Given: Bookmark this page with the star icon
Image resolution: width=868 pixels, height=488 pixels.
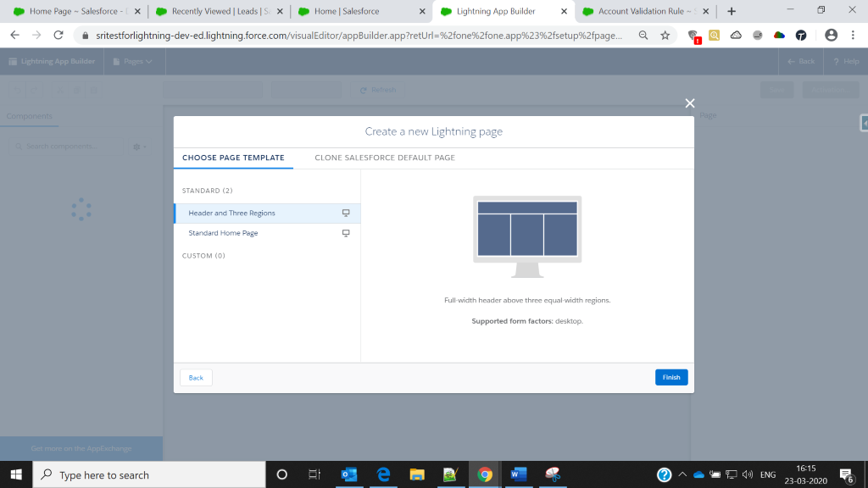Looking at the screenshot, I should click(665, 36).
